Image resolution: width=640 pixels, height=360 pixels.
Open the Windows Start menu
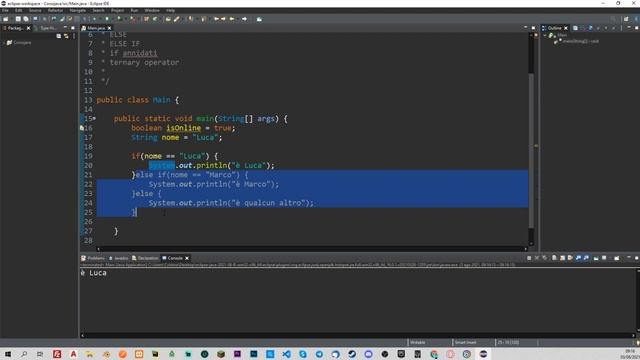tap(8, 354)
